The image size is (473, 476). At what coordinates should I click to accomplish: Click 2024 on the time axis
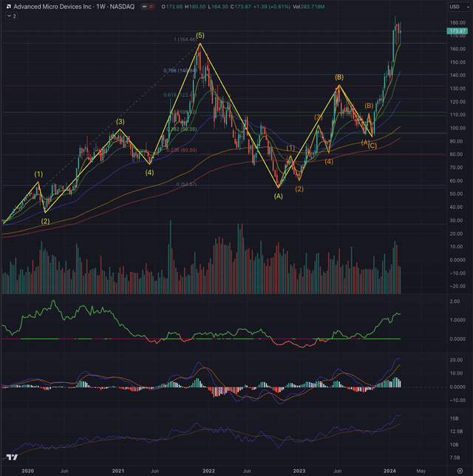(x=389, y=471)
